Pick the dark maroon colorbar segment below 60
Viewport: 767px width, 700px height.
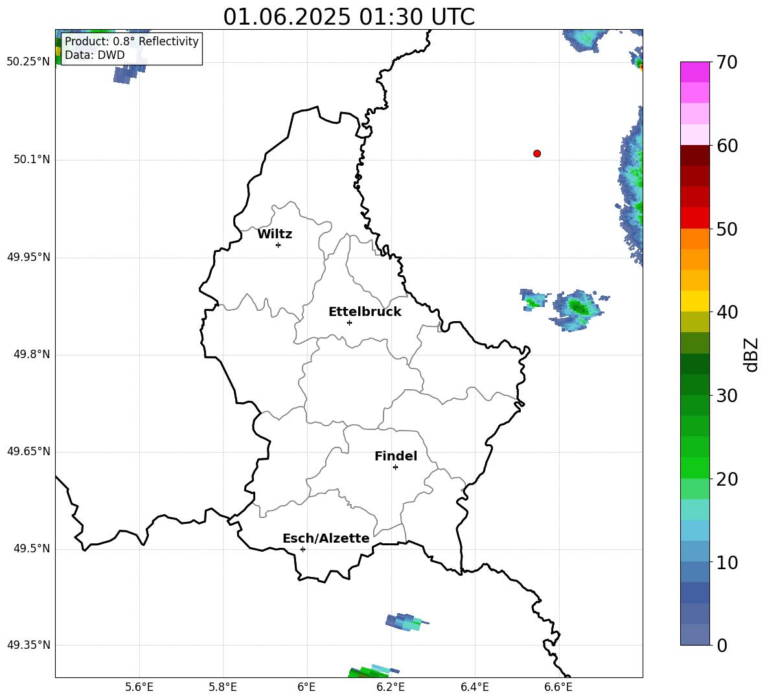(x=695, y=155)
